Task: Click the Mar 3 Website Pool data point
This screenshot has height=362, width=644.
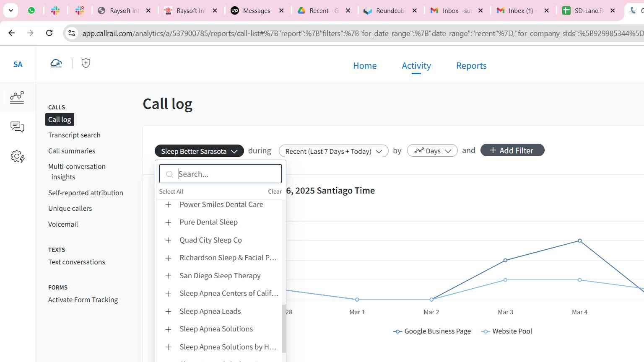Action: pos(505,280)
